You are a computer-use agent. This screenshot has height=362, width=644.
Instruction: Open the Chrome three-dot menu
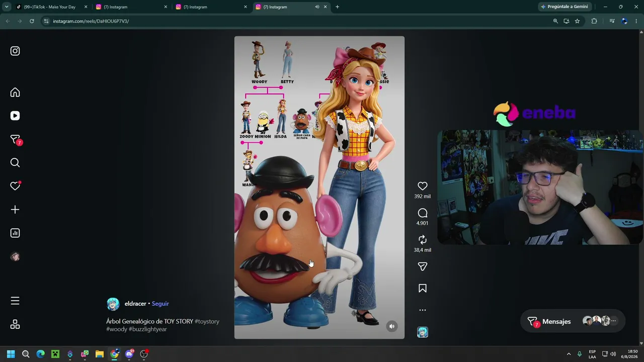pos(636,21)
